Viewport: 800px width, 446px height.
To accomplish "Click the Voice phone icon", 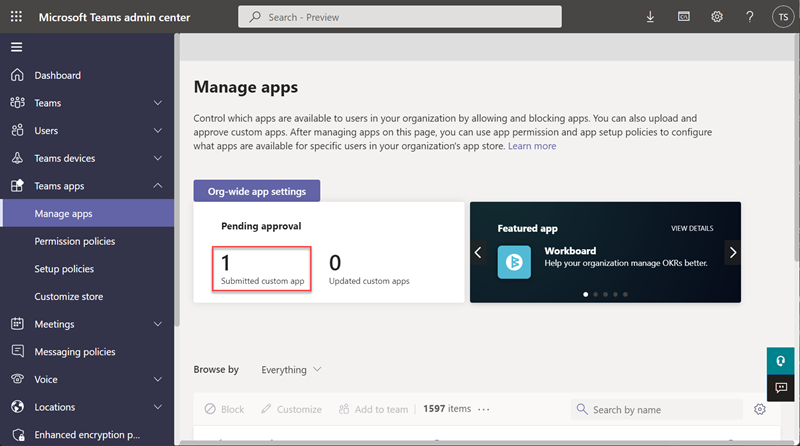I will [x=17, y=379].
